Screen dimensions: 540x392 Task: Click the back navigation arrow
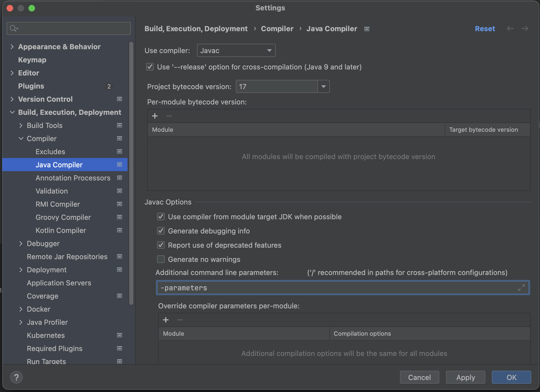tap(510, 28)
